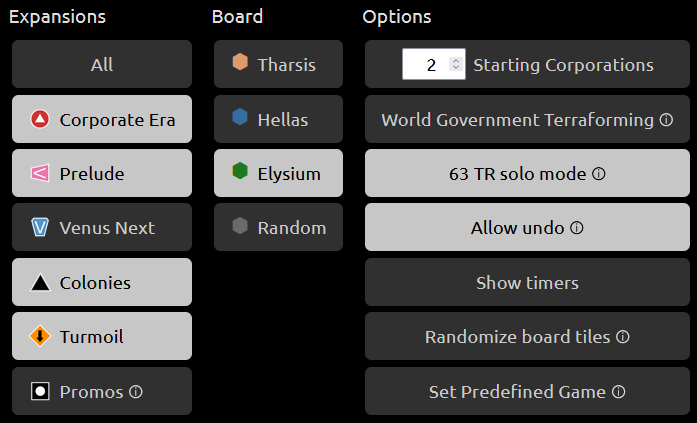Click the Promos square dot icon
Image resolution: width=697 pixels, height=423 pixels.
point(40,391)
